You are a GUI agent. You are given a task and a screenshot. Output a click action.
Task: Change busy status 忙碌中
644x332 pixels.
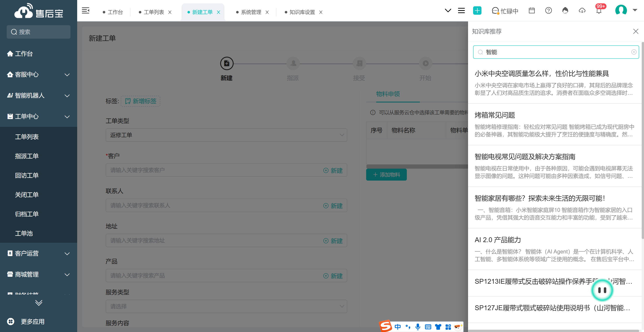point(505,11)
